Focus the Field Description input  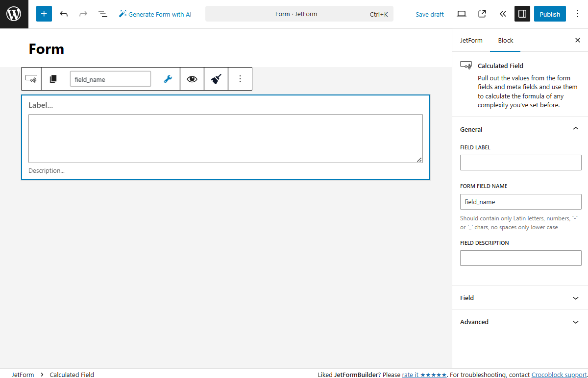tap(520, 258)
